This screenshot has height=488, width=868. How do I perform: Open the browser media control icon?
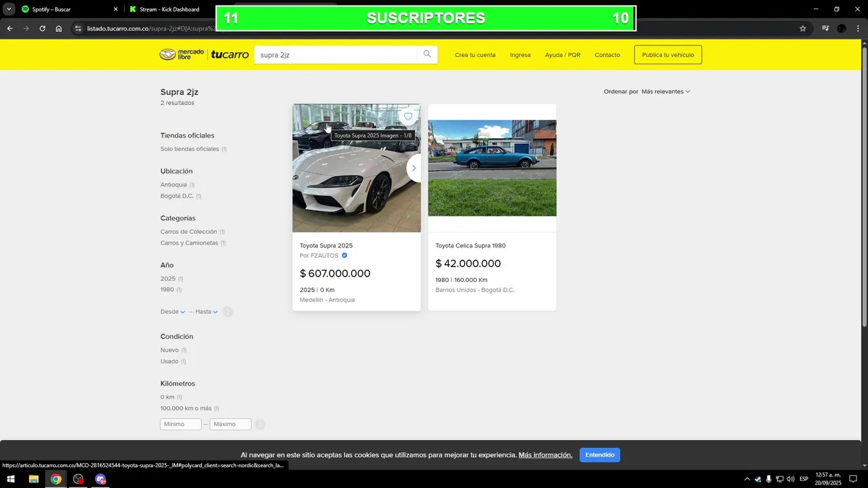825,28
